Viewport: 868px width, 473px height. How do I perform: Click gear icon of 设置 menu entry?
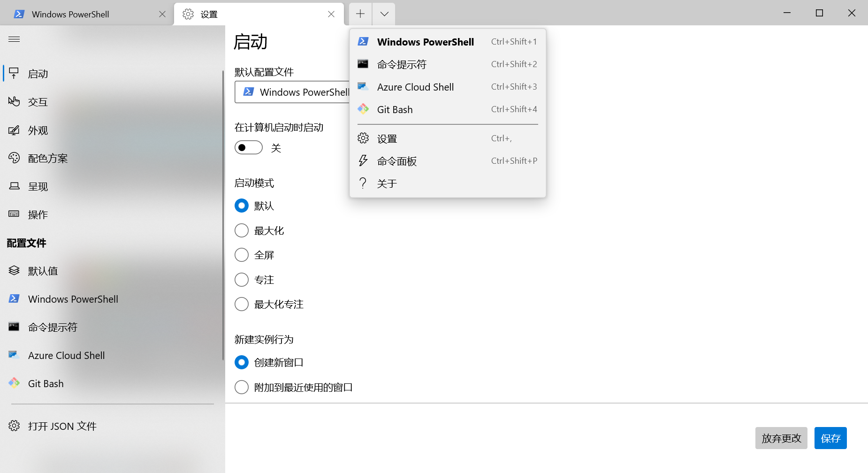pos(363,138)
